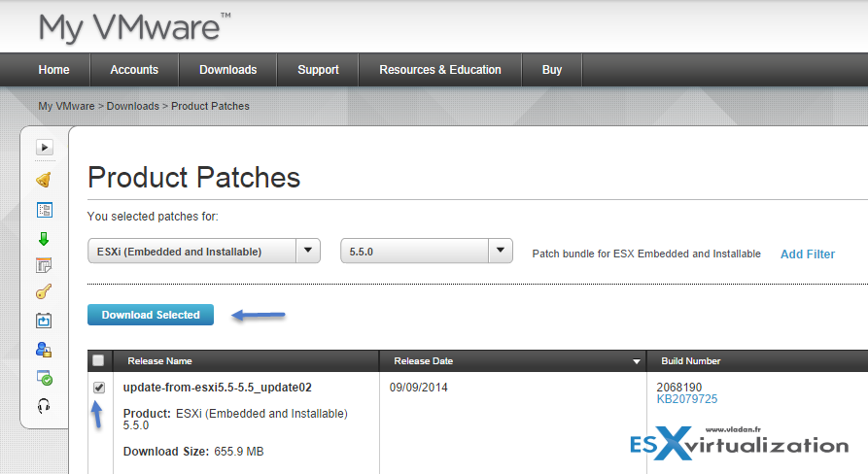The image size is (868, 474).
Task: Click the Product Patches heading
Action: point(193,178)
